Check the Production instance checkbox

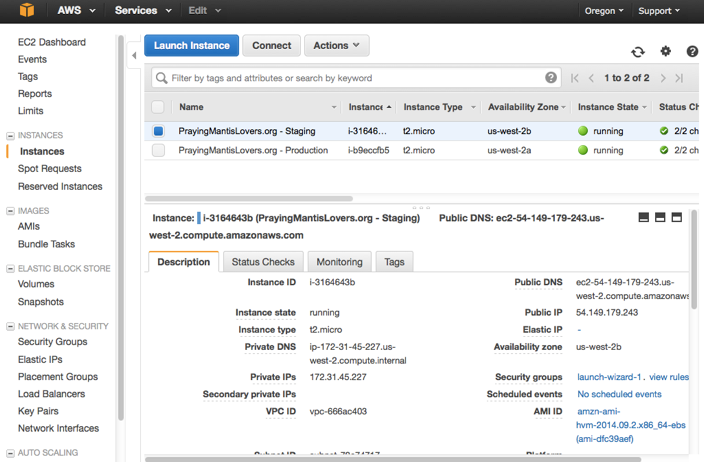click(158, 151)
